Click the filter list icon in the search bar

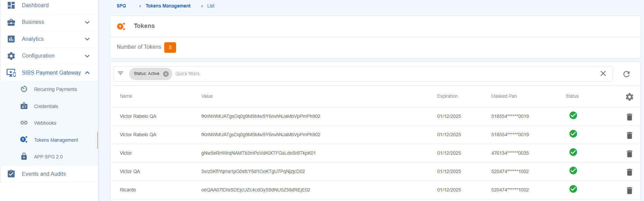(120, 74)
